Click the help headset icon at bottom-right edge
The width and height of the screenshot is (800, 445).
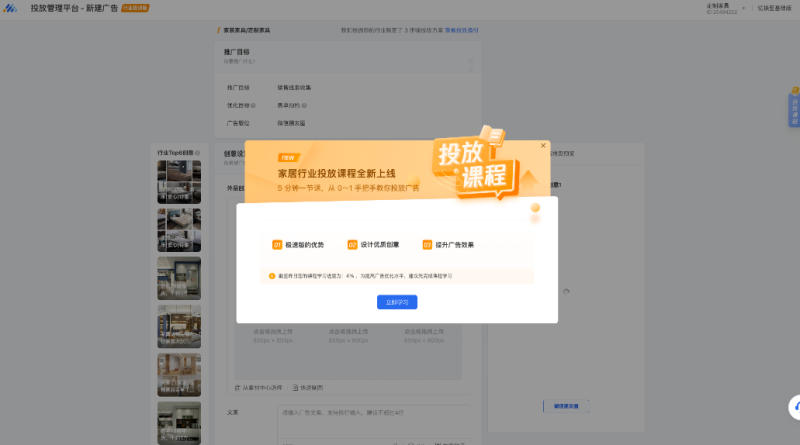[795, 407]
